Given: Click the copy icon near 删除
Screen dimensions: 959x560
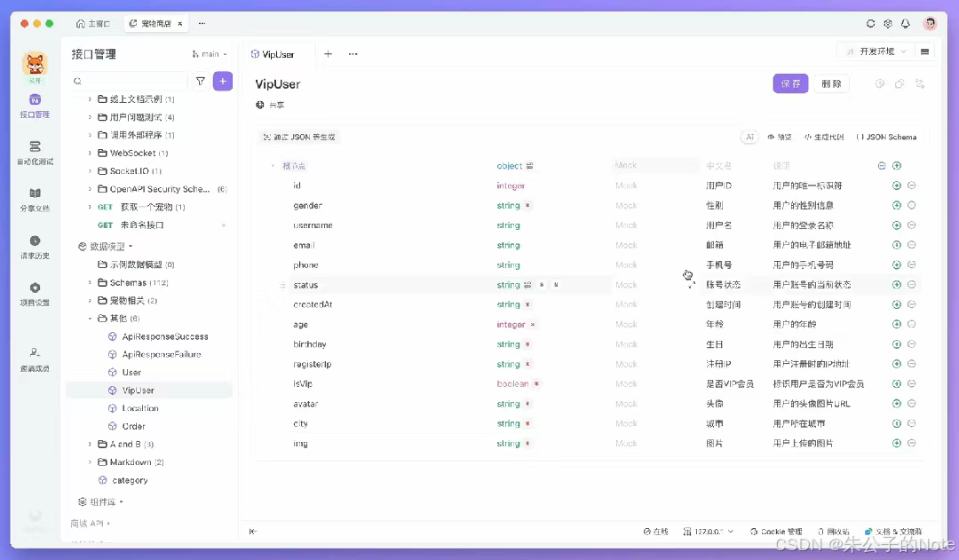Looking at the screenshot, I should [899, 83].
